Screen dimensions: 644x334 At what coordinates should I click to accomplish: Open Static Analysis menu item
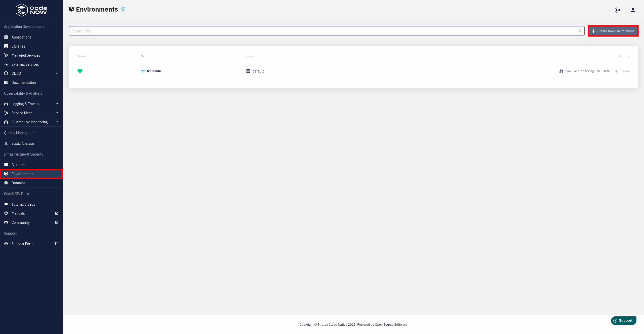click(x=31, y=143)
